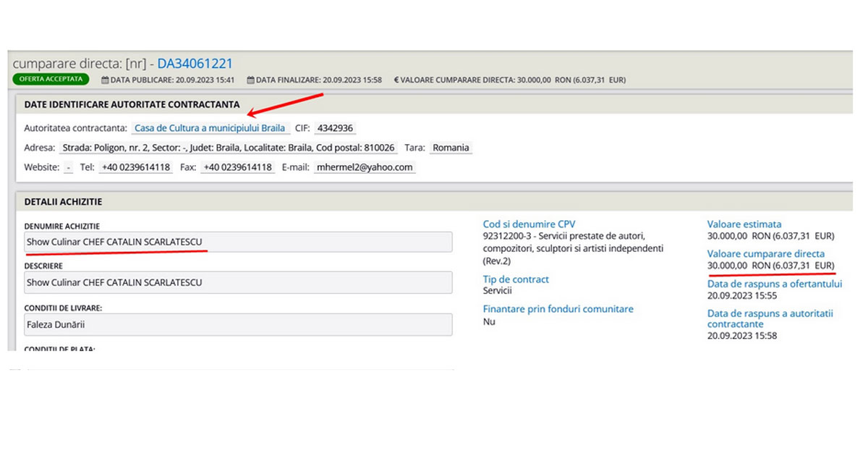
Task: Click the DATA PUBLICARE 20.09.2023 15:41 text
Action: [172, 80]
